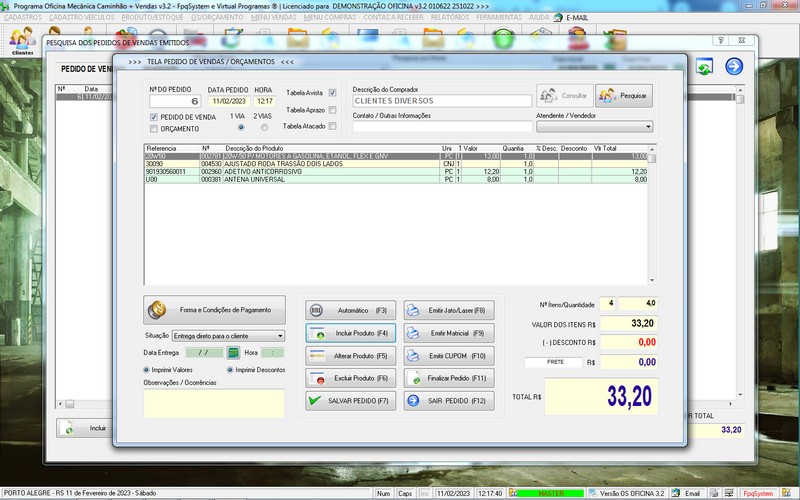Click SALVAR PEDIDO (F7) green check
Screen dimensions: 800x500
(x=351, y=401)
